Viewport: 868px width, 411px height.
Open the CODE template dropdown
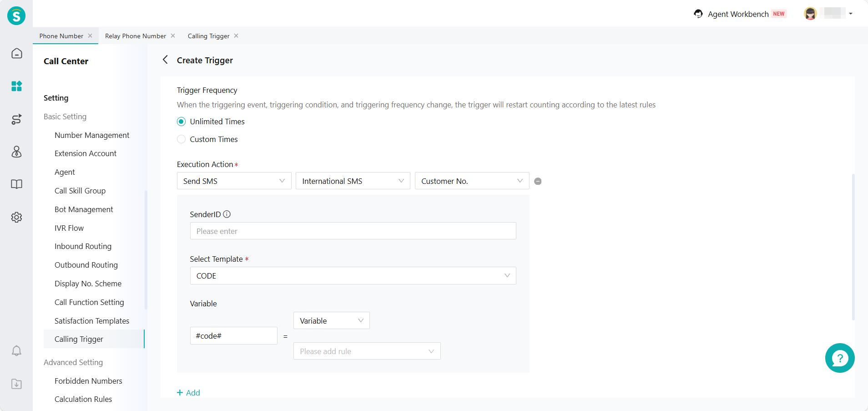click(353, 276)
